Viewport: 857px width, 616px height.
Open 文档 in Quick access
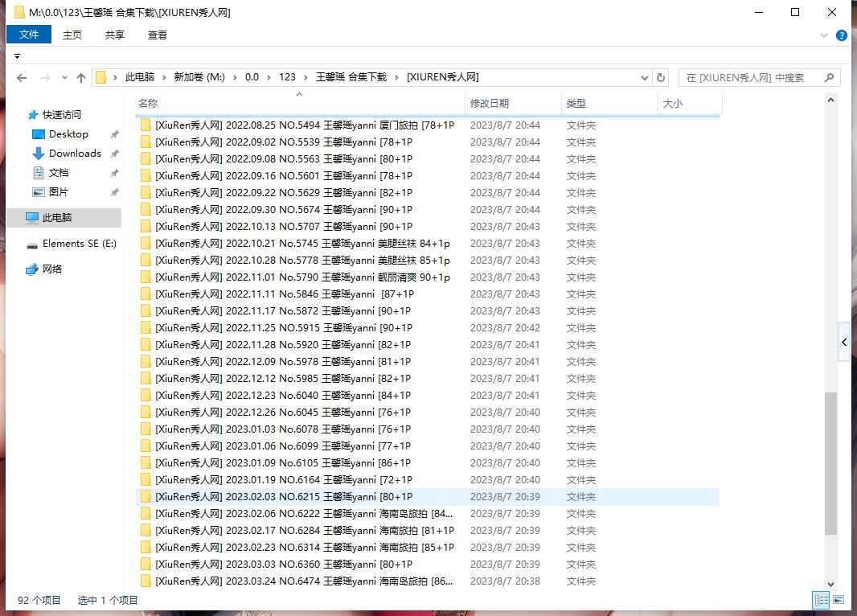(59, 173)
